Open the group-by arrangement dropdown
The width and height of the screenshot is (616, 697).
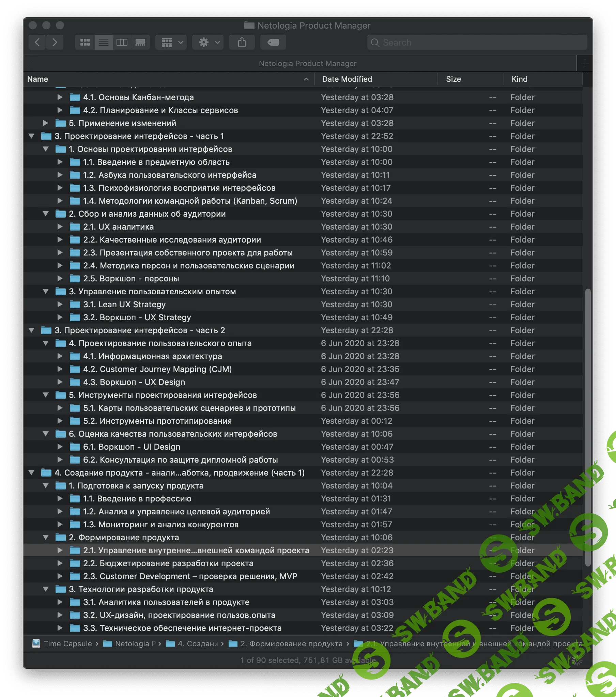pos(171,42)
